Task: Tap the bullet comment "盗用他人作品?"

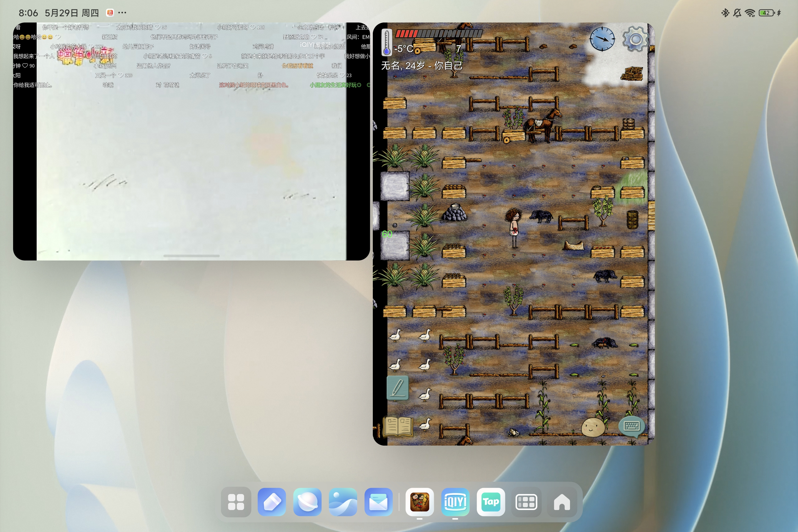Action: (153, 66)
